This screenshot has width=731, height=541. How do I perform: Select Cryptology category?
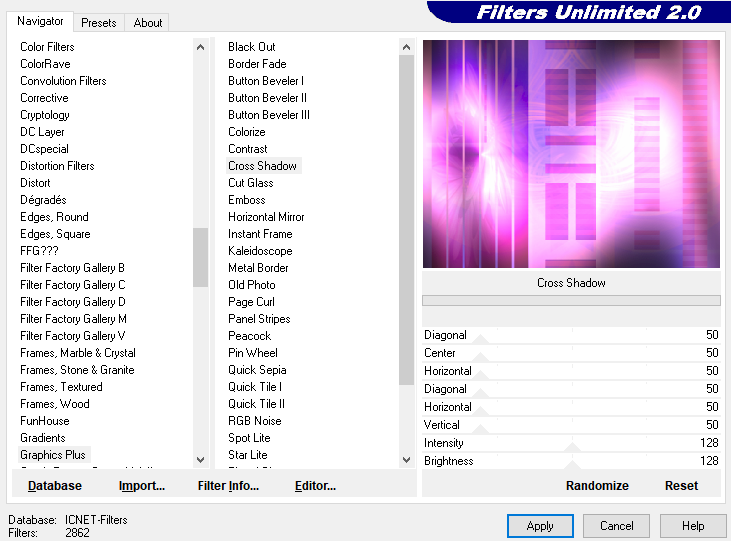(45, 115)
